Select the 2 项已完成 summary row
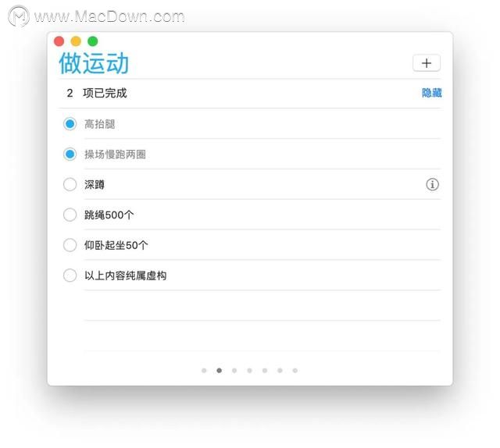The height and width of the screenshot is (448, 500). point(250,93)
